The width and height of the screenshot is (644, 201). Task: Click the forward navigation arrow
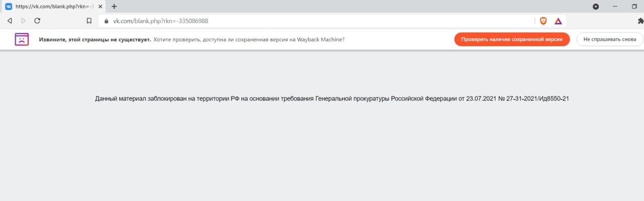click(x=23, y=21)
